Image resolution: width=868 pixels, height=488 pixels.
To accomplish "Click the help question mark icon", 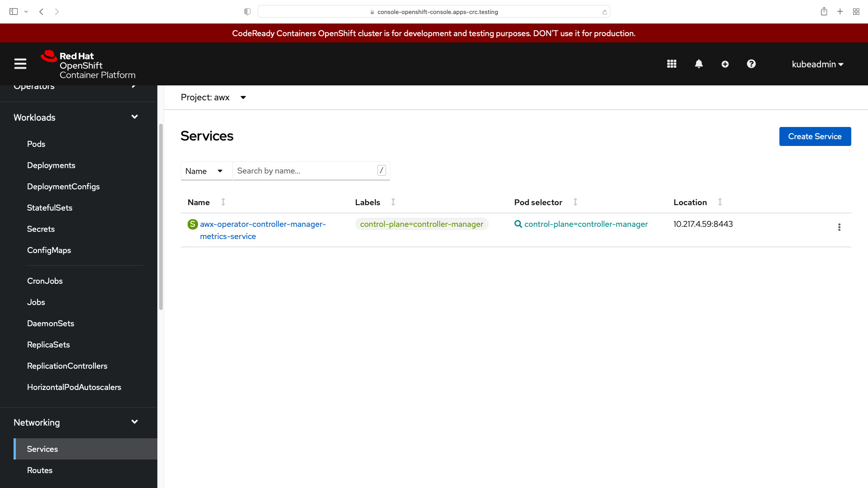I will [752, 64].
